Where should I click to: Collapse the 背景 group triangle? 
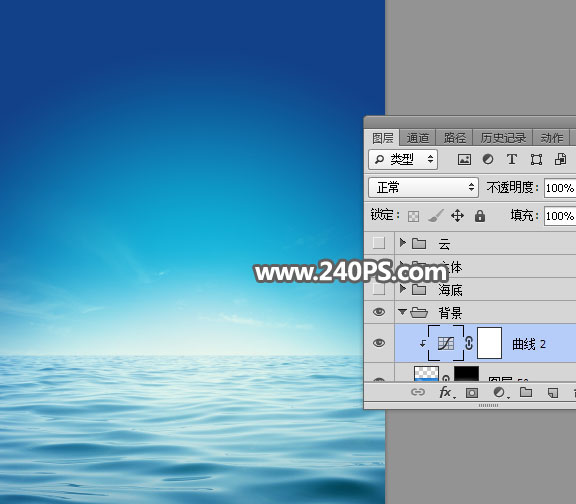tap(402, 312)
